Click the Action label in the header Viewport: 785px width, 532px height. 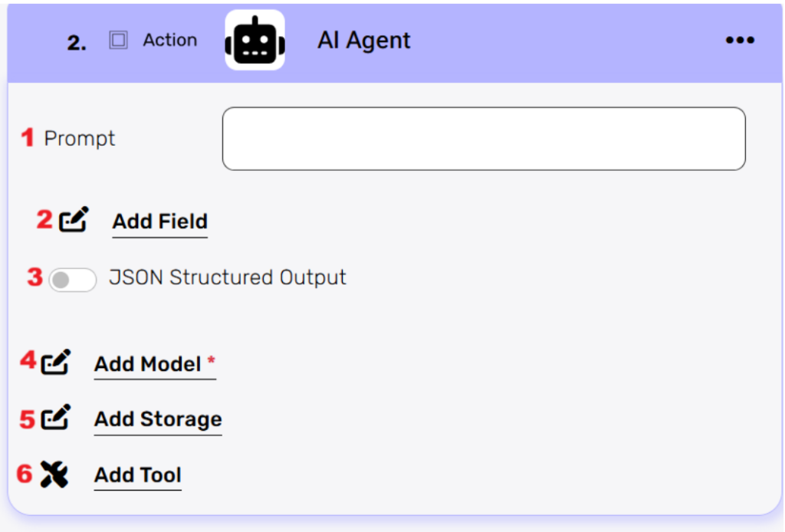(169, 41)
